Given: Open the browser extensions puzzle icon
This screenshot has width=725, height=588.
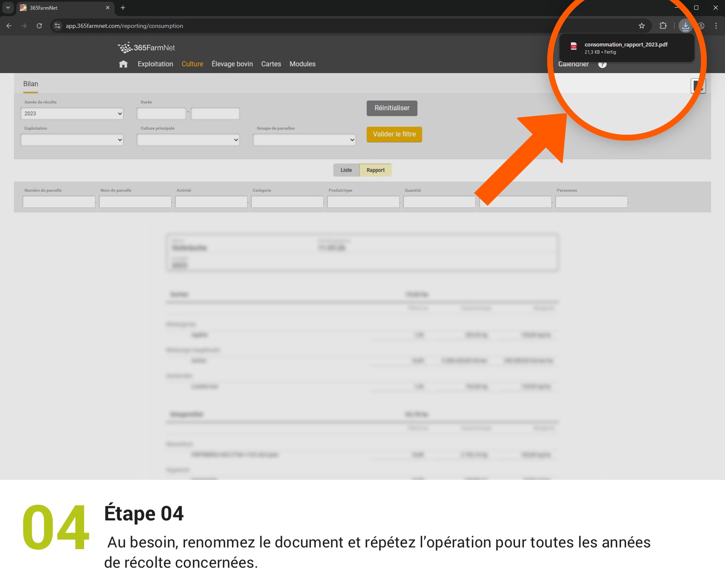Looking at the screenshot, I should click(663, 26).
